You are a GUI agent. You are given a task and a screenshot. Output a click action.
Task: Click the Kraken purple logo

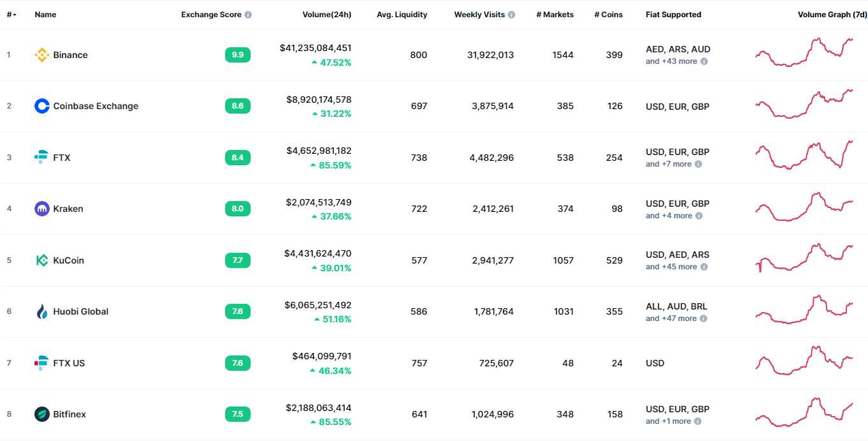click(41, 209)
